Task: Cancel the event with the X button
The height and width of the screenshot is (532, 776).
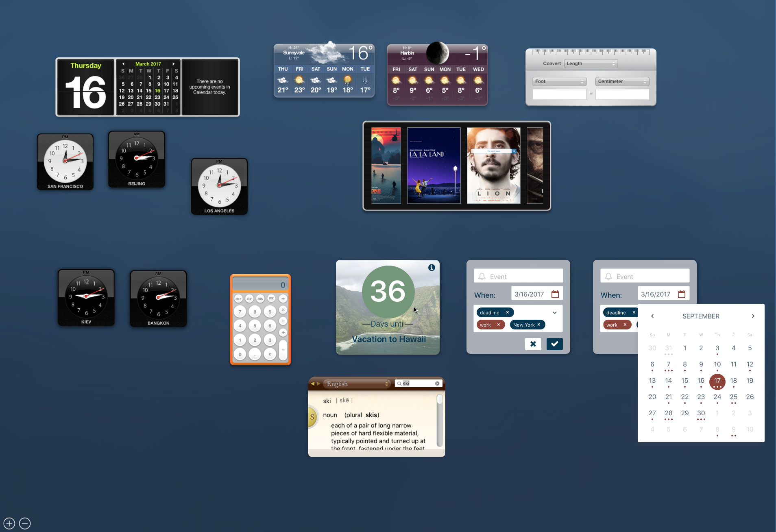Action: tap(533, 344)
